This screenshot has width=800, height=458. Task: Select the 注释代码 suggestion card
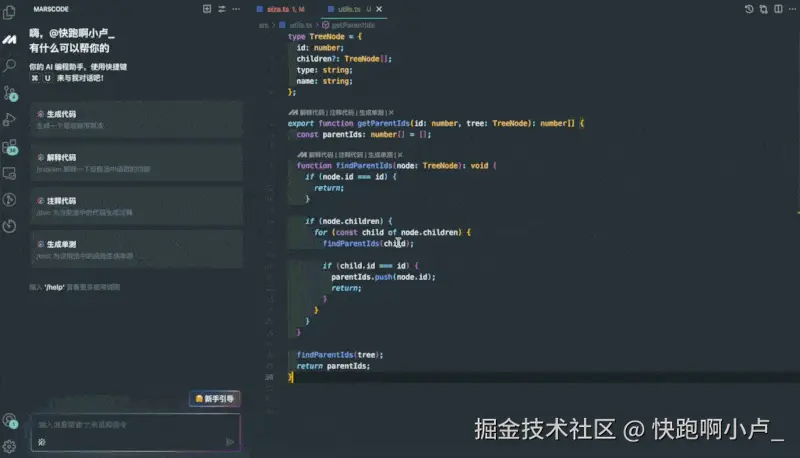pos(136,206)
